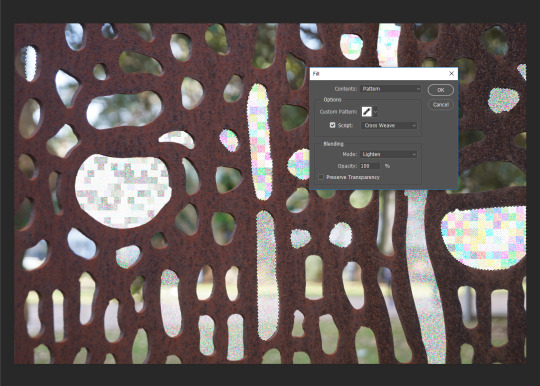Open the Script dropdown showing Cross Weave
The height and width of the screenshot is (386, 540).
[389, 125]
